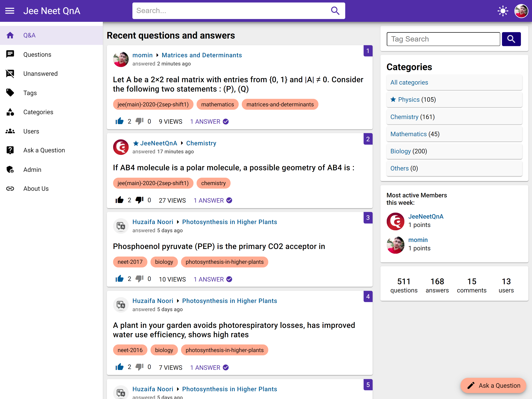This screenshot has width=532, height=399.
Task: Select All categories in sidebar list
Action: pyautogui.click(x=409, y=82)
